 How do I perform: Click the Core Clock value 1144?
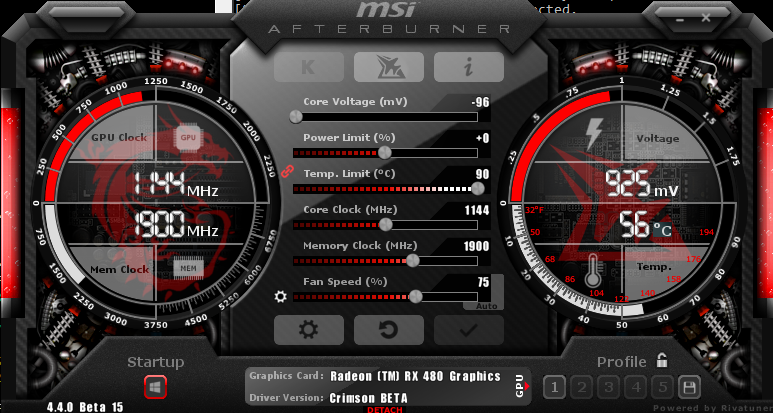coord(477,210)
